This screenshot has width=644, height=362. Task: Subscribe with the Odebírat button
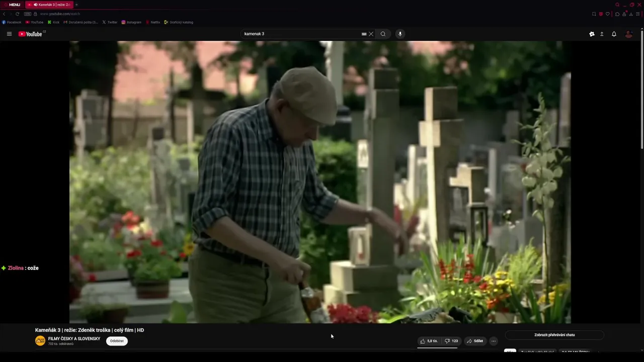pos(117,341)
